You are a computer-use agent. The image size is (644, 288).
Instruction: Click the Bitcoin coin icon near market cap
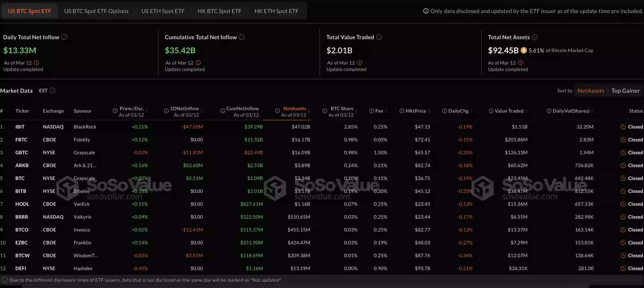click(524, 50)
